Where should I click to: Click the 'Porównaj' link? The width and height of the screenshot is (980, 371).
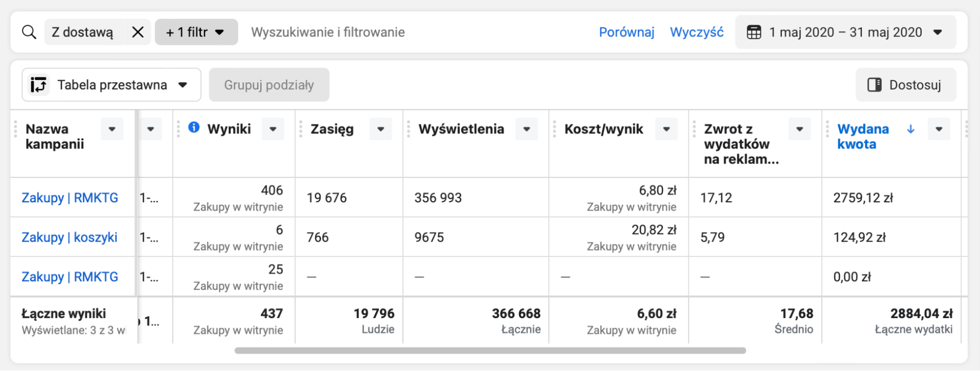tap(626, 32)
